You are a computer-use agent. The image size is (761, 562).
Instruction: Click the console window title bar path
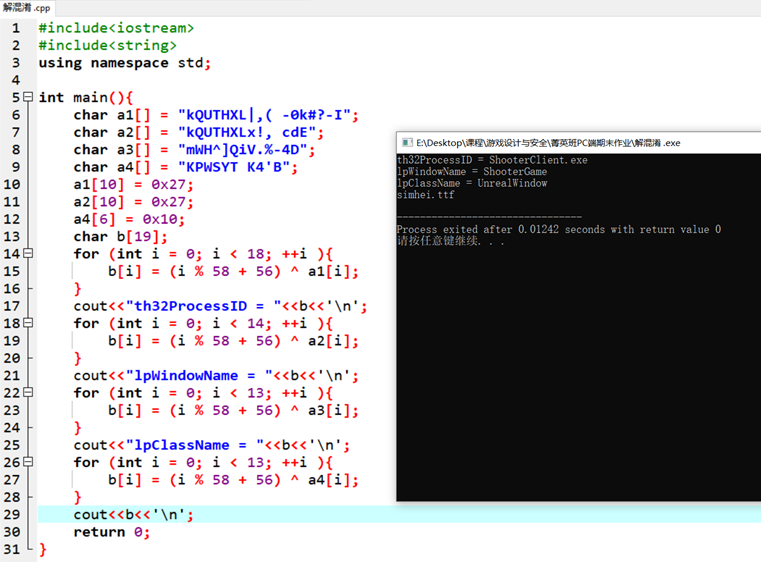547,143
